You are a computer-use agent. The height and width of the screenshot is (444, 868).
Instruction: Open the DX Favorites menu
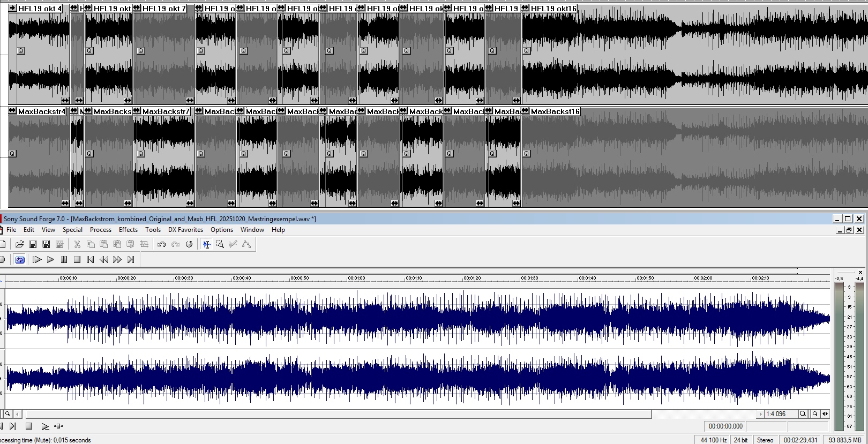point(185,230)
